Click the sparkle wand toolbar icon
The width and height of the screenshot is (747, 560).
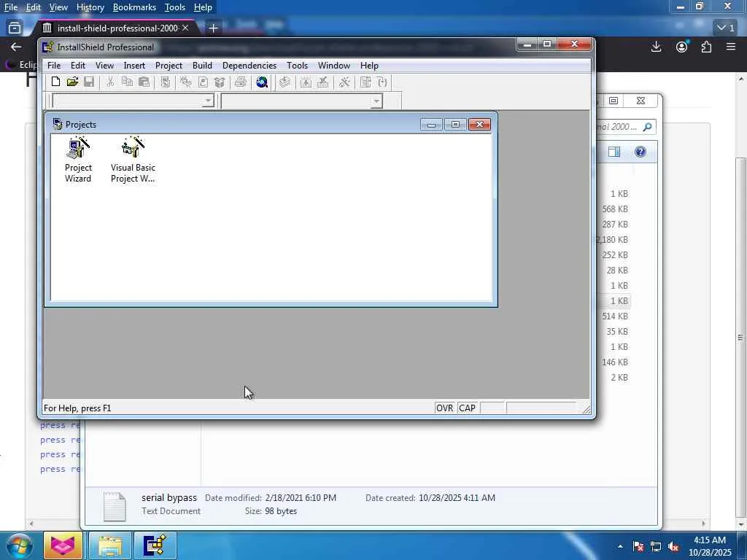pos(344,82)
